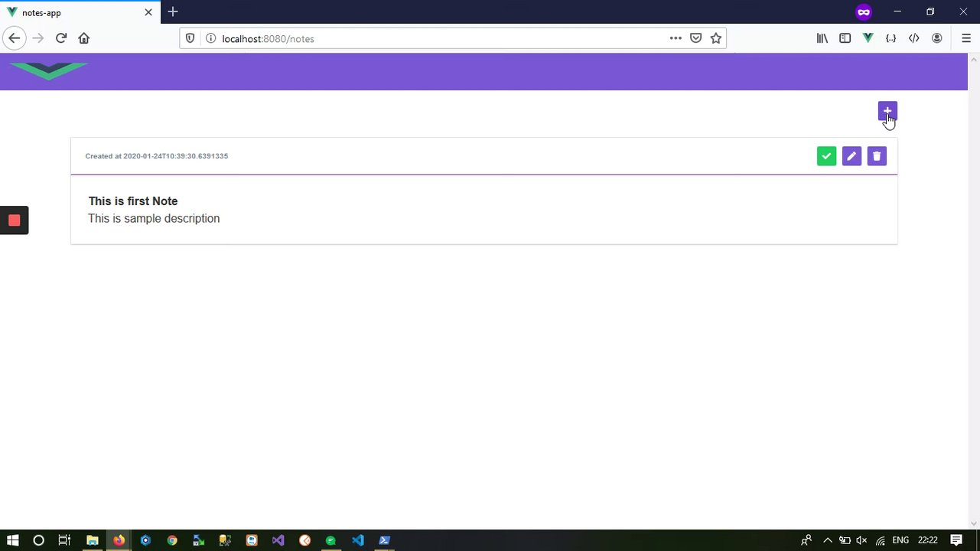Open Visual Studio from taskbar

pos(278,540)
